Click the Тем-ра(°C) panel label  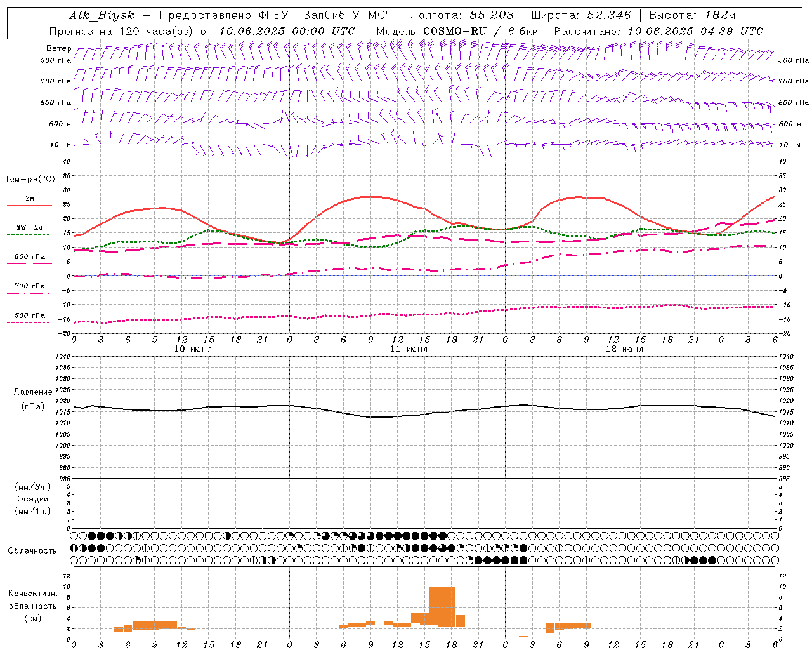pyautogui.click(x=30, y=180)
